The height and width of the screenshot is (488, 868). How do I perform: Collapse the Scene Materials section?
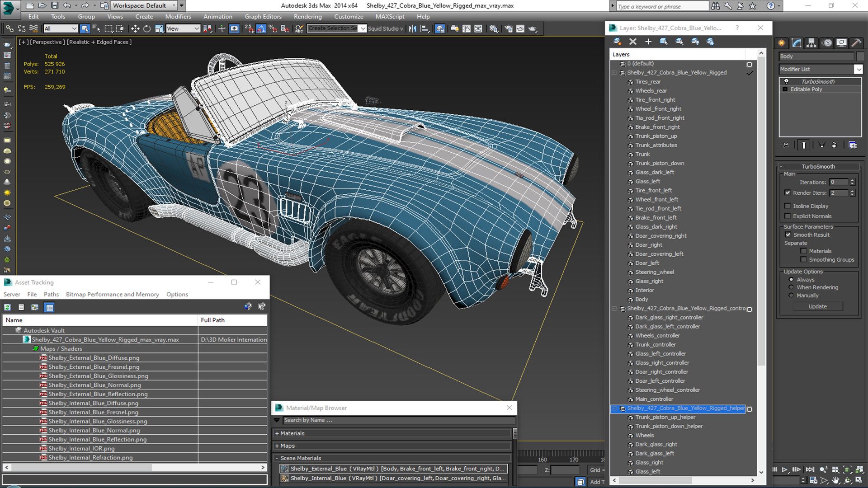tap(392, 458)
